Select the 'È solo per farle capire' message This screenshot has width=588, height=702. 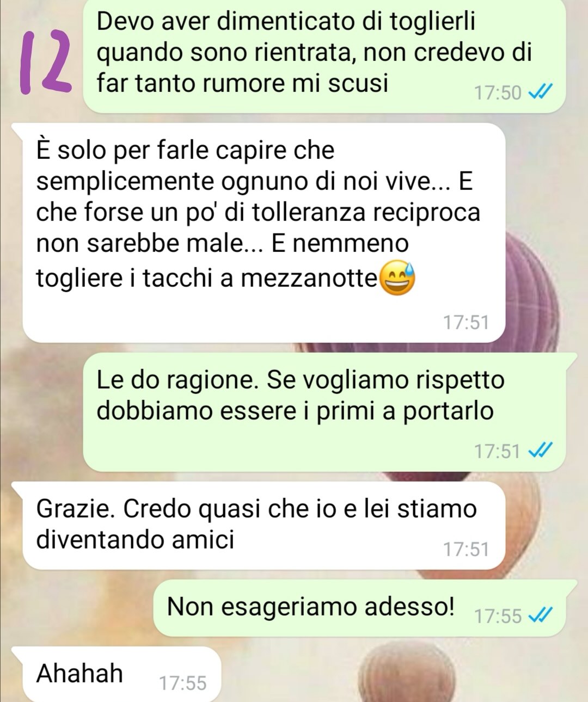coord(264,233)
